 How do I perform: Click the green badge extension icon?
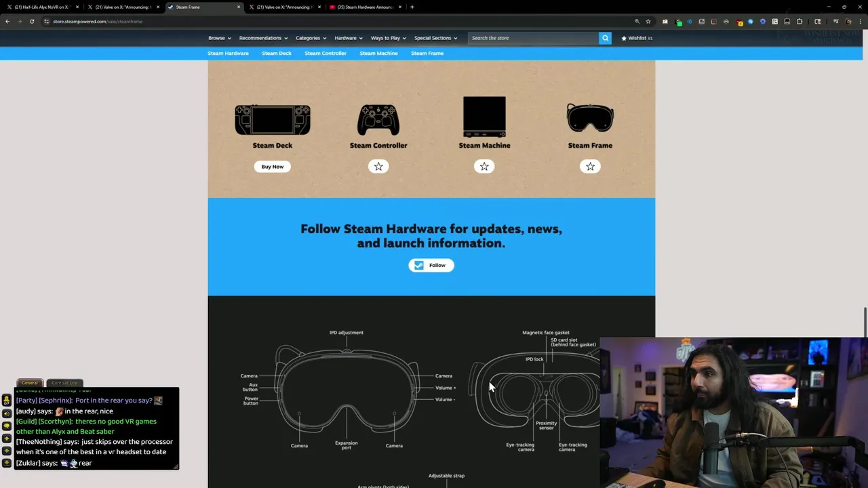679,22
